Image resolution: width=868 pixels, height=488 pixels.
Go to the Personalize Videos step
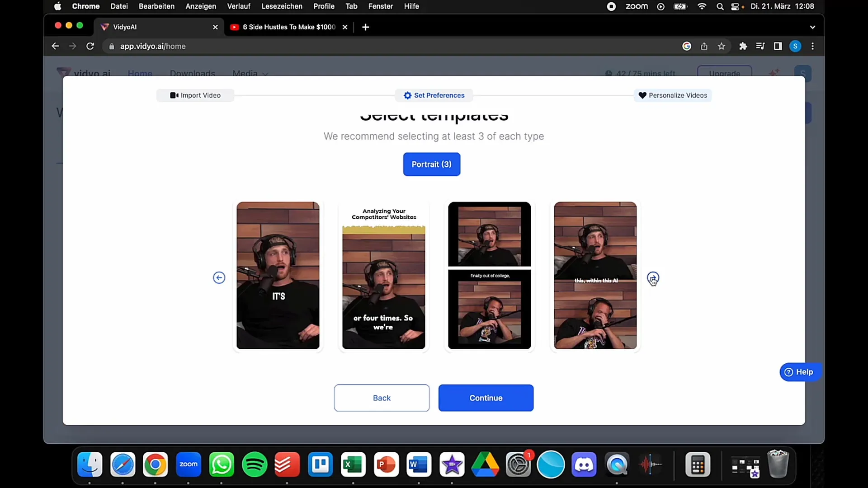click(x=673, y=95)
